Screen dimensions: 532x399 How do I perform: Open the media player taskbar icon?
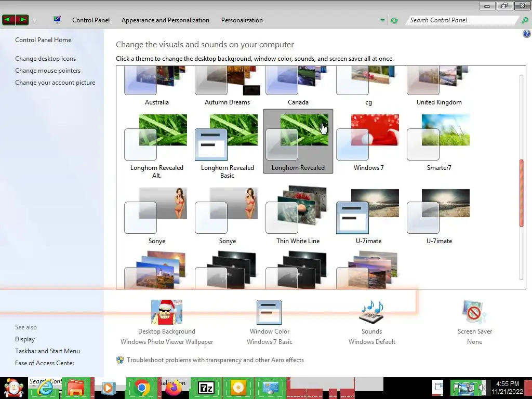[x=108, y=388]
